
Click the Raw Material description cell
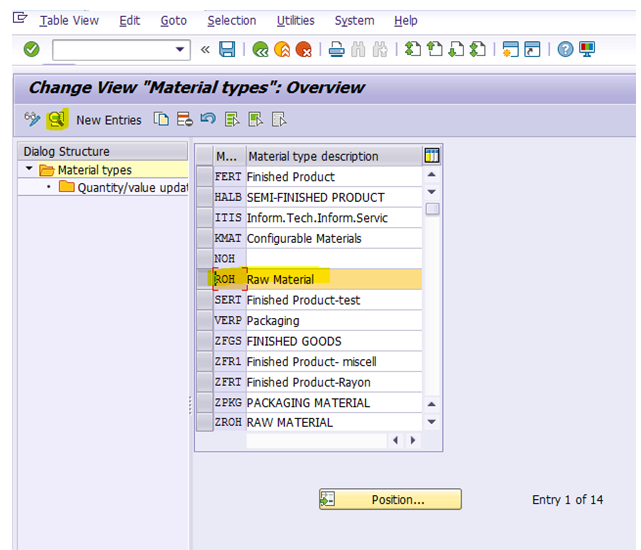(x=334, y=279)
